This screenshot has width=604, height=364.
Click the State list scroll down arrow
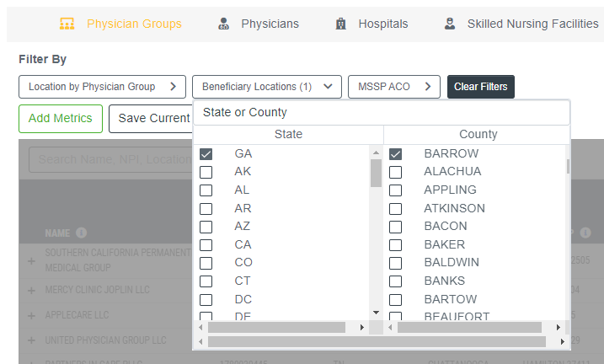pyautogui.click(x=377, y=313)
